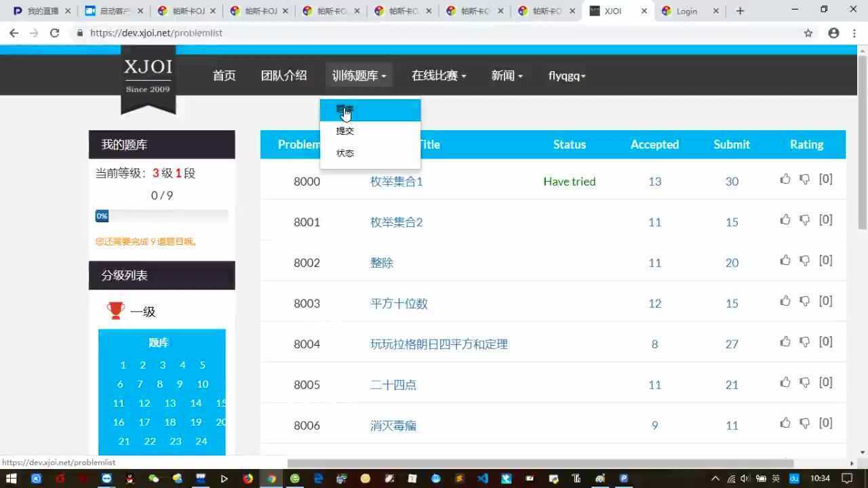The height and width of the screenshot is (488, 868).
Task: Reload the page with the refresh button
Action: [x=55, y=33]
